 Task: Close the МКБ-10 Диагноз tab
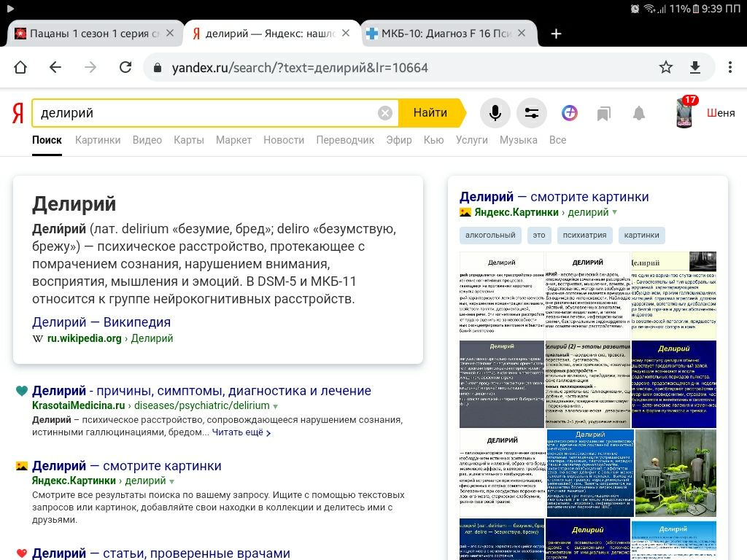(x=522, y=33)
